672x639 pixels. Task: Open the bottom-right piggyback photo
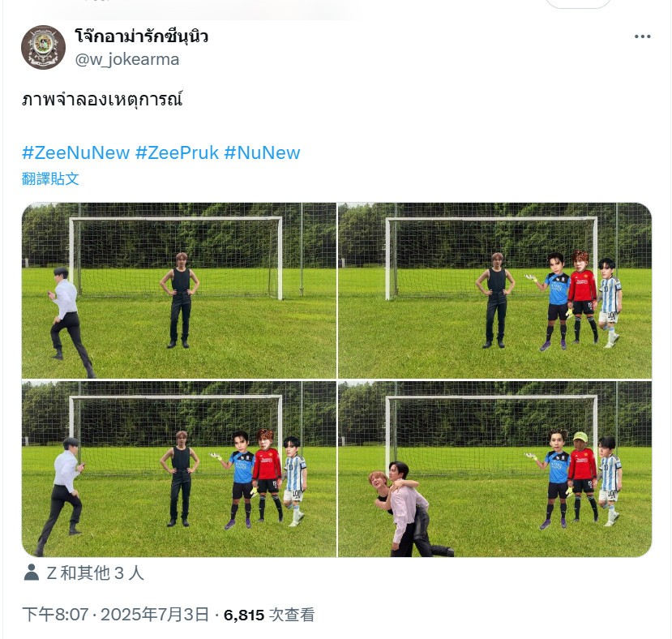(494, 469)
